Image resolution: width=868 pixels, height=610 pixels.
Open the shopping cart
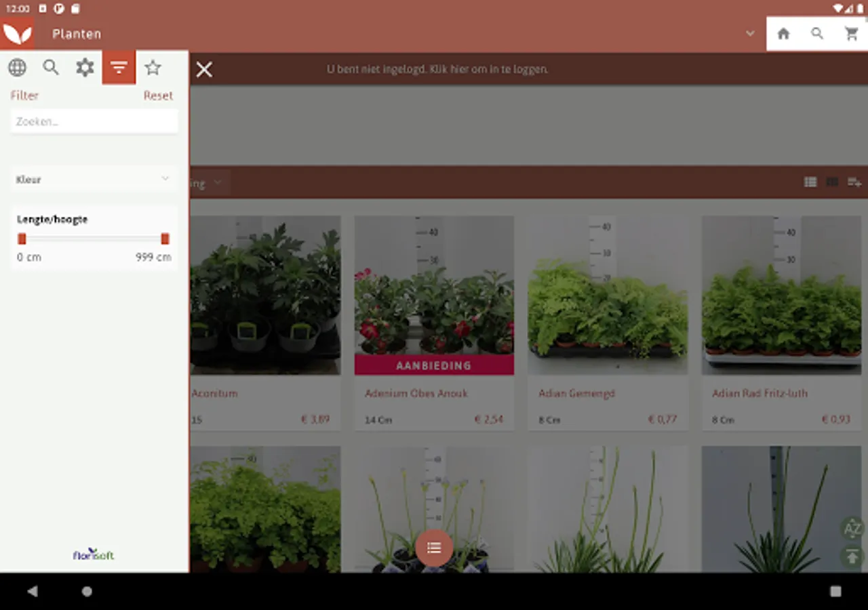(852, 34)
